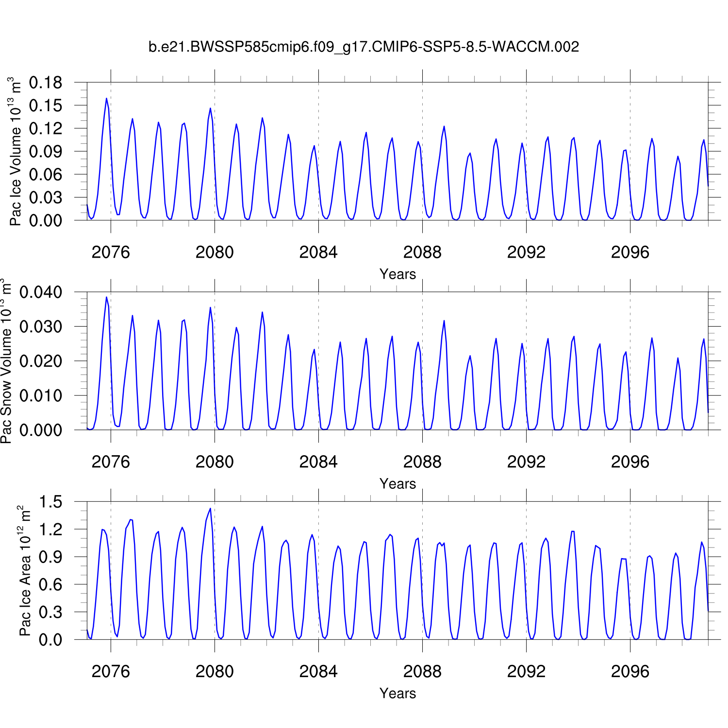Click 2080 label under the snow volume panel

pyautogui.click(x=215, y=462)
